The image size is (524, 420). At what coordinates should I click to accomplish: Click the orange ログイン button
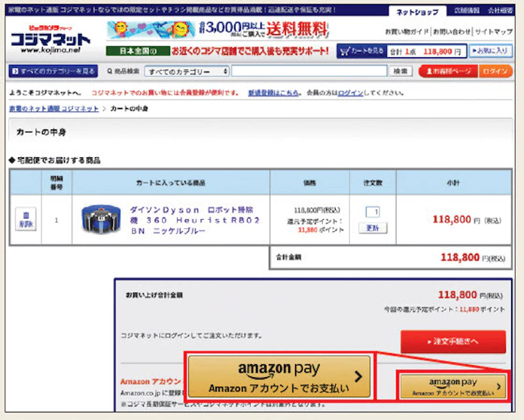point(495,72)
